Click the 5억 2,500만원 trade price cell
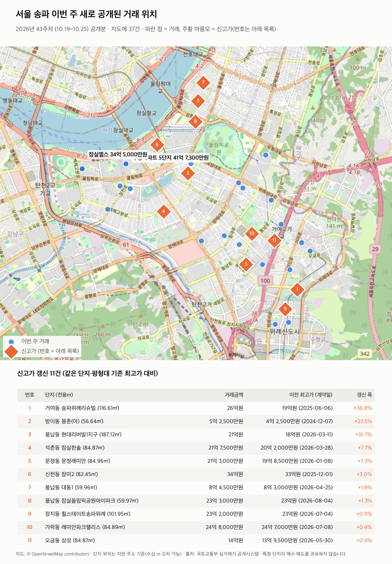This screenshot has height=564, width=392. click(226, 421)
